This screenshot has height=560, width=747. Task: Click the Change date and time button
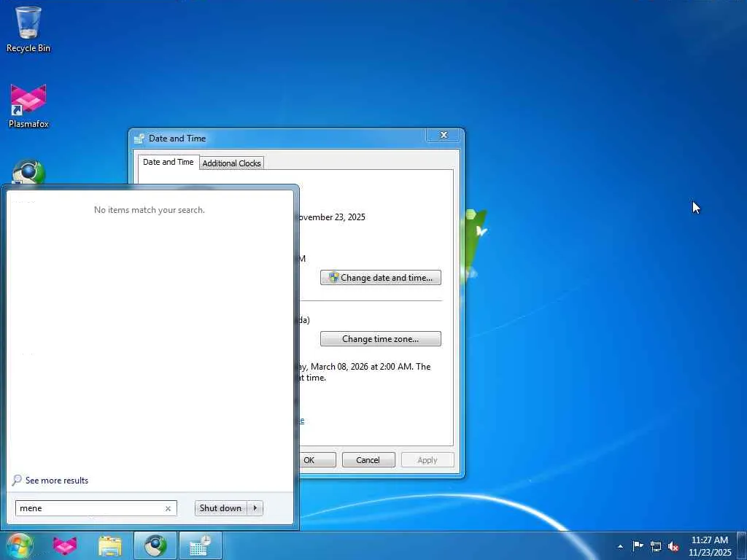pos(381,278)
